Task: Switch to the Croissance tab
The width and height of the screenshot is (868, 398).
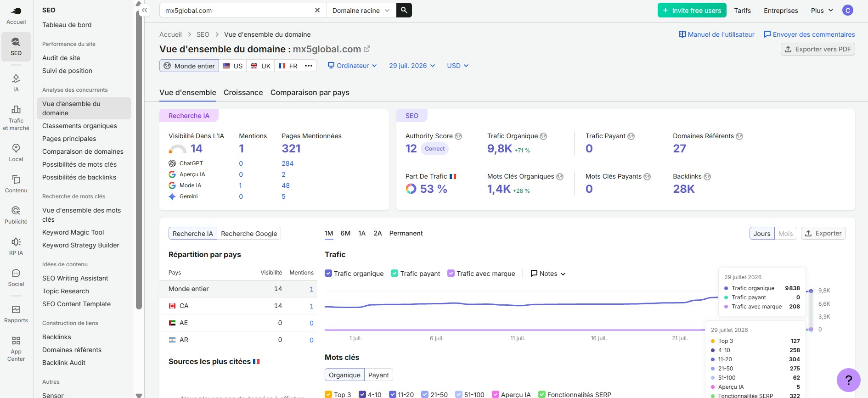Action: 243,92
